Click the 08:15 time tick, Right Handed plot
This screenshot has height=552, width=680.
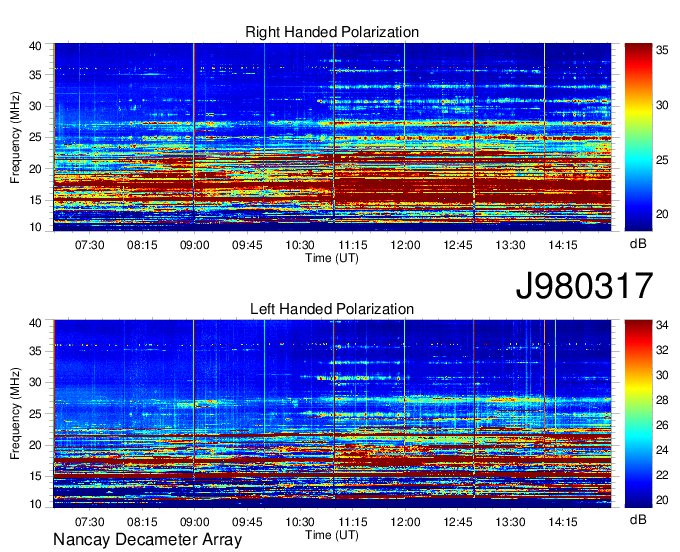[x=142, y=245]
